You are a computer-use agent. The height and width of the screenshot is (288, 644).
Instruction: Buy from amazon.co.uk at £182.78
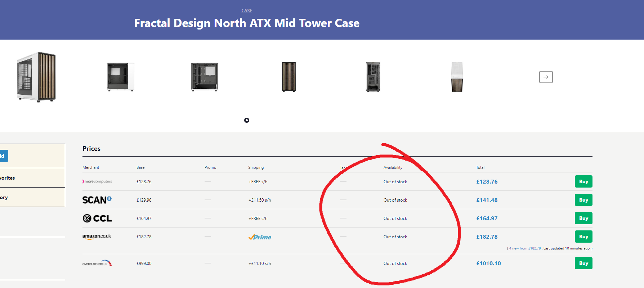tap(583, 237)
